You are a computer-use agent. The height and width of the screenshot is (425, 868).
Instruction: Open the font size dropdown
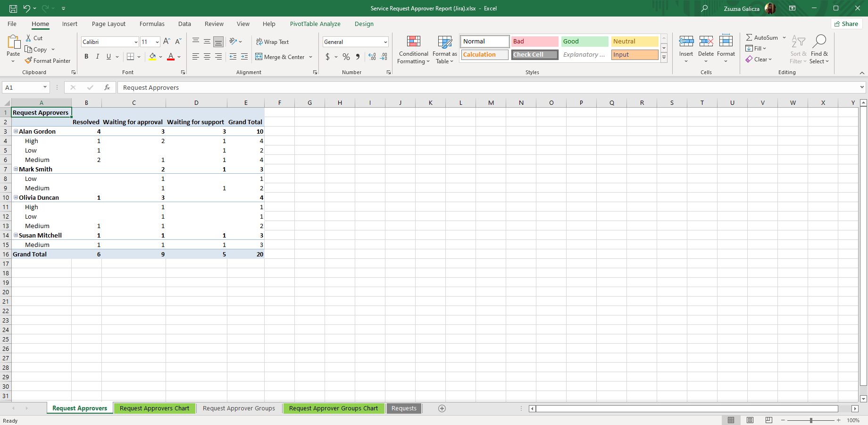click(x=157, y=42)
